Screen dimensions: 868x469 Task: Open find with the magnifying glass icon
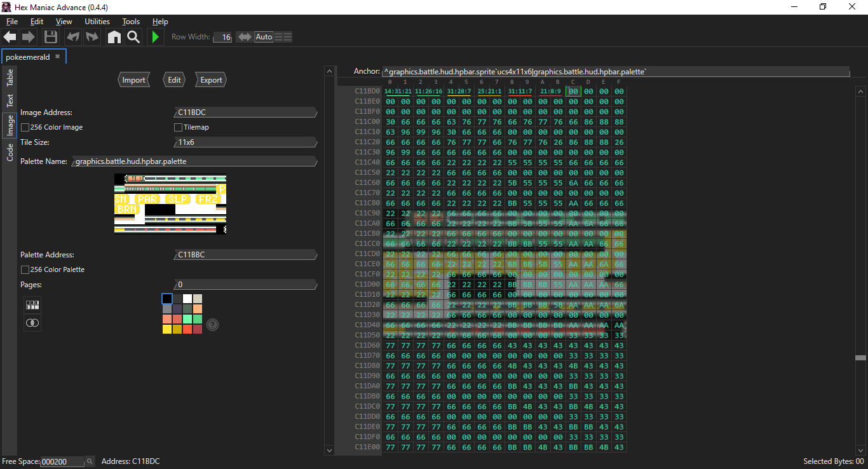[x=133, y=37]
